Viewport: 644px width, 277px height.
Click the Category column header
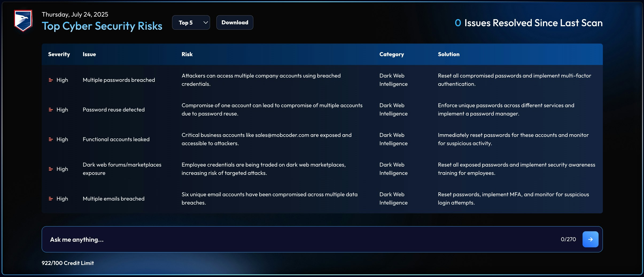(392, 54)
